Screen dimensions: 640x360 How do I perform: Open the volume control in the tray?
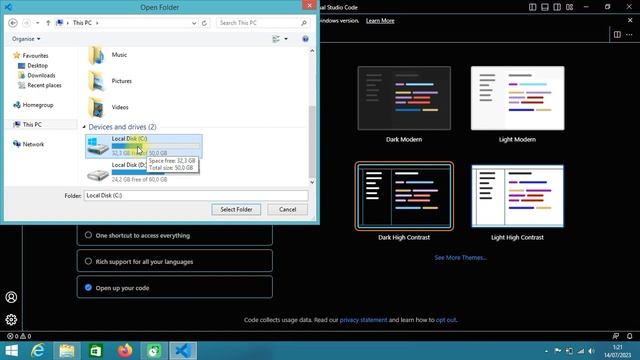(591, 351)
